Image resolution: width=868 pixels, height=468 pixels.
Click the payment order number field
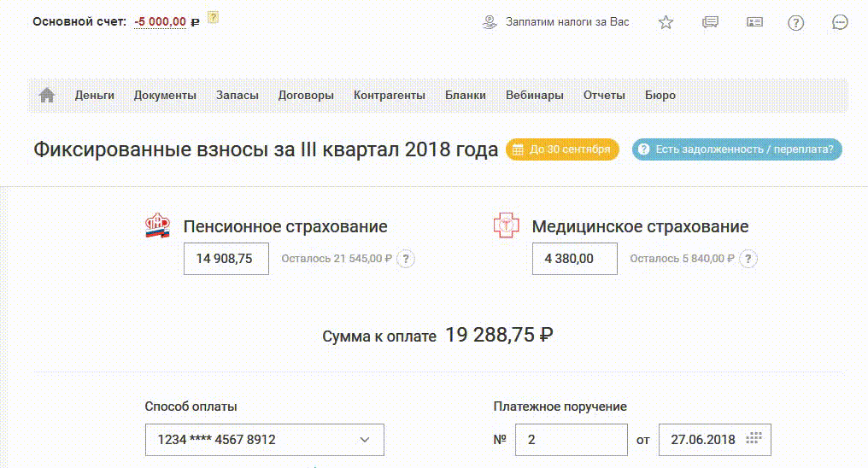tap(571, 440)
